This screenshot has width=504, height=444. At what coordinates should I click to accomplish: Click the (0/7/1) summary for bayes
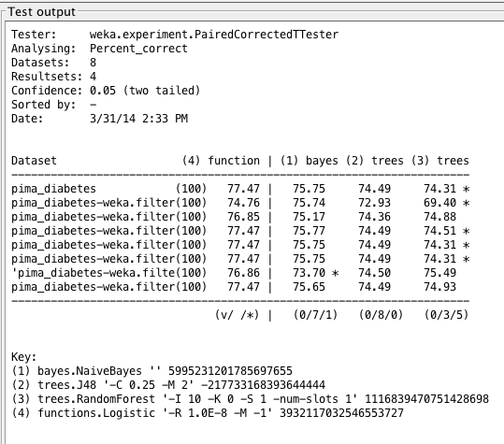coord(316,315)
